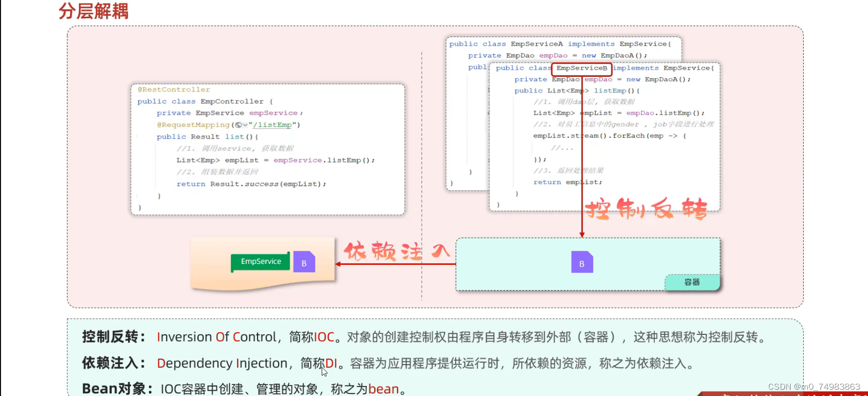868x396 pixels.
Task: Open the small chevron after the RequestMapping globe
Action: (245, 125)
